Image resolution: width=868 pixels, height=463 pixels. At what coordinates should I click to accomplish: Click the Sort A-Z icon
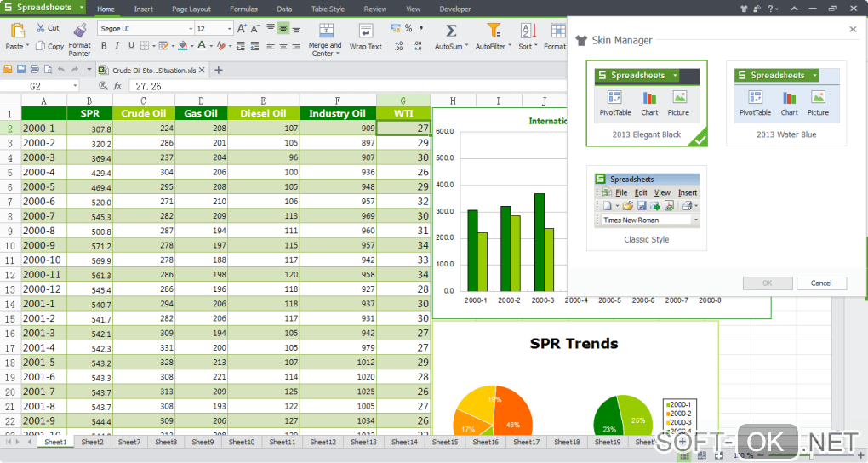(528, 31)
